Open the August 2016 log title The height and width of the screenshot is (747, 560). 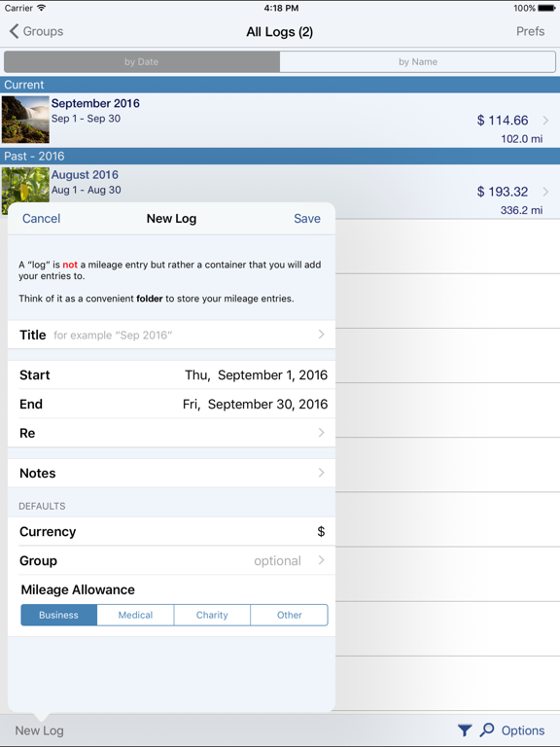(85, 175)
